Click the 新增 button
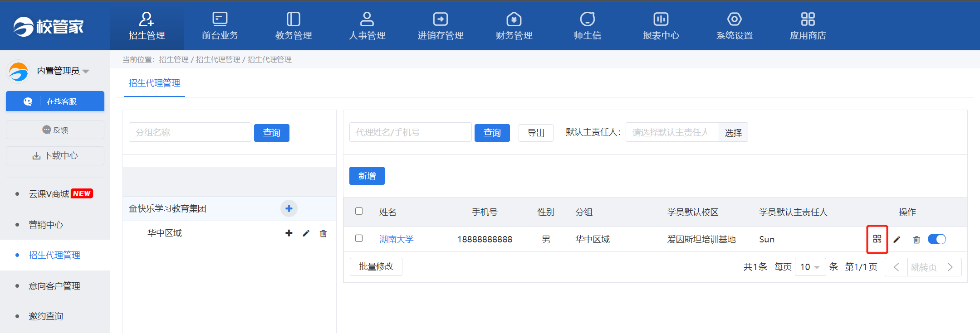 367,176
